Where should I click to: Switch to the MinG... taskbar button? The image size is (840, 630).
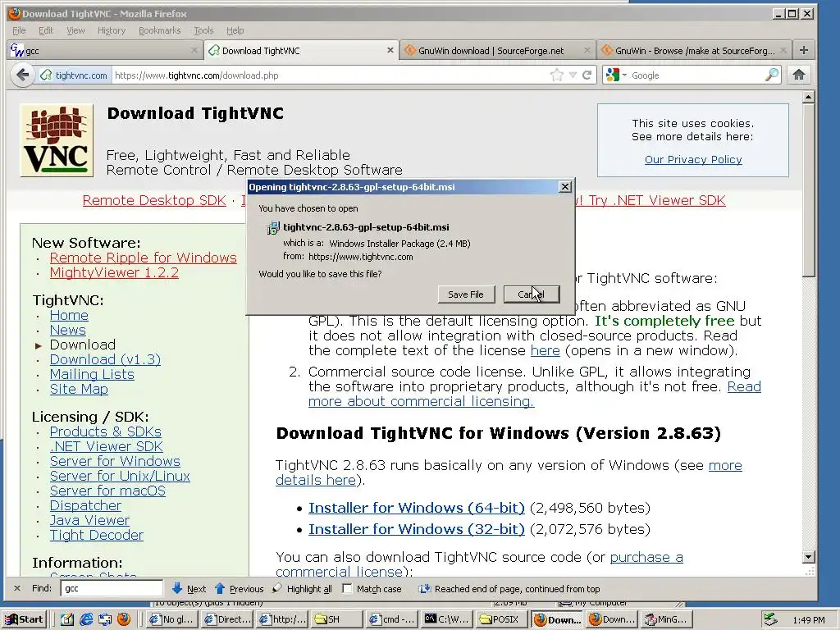664,619
